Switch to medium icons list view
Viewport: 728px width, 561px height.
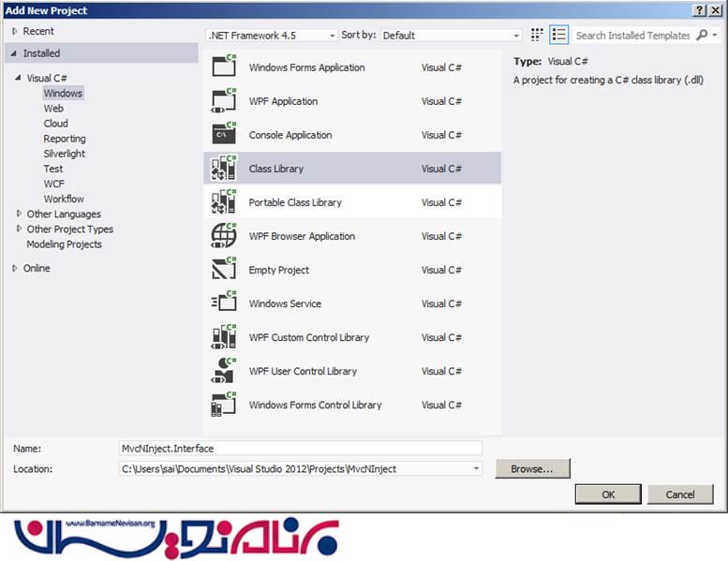coord(559,35)
